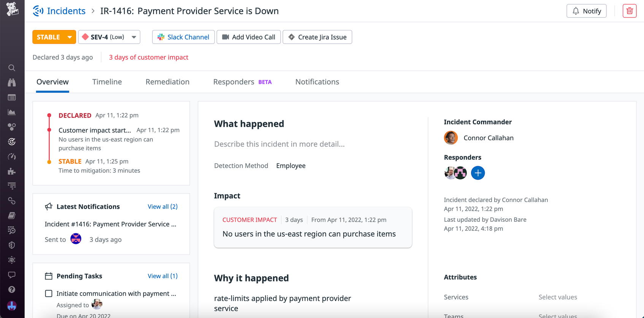Select the Metrics chart icon in sidebar
Viewport: 644px width, 318px height.
[12, 112]
